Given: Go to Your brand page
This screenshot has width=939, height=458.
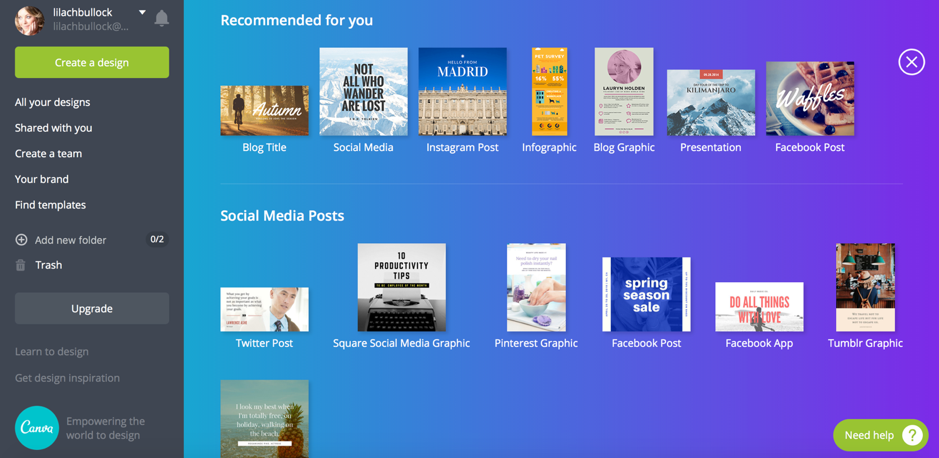Looking at the screenshot, I should pyautogui.click(x=42, y=179).
